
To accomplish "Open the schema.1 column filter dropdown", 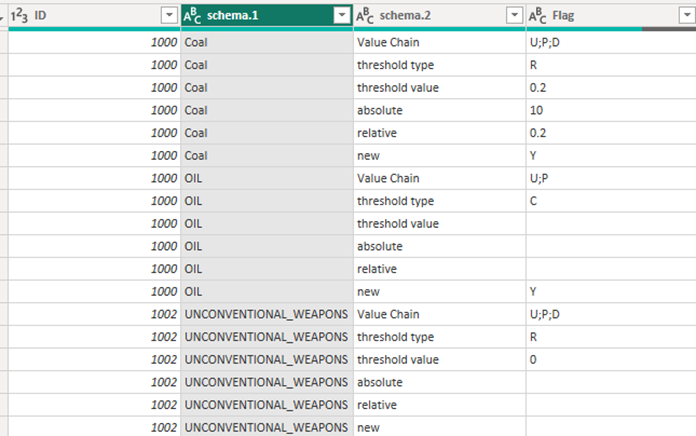I will (x=342, y=16).
